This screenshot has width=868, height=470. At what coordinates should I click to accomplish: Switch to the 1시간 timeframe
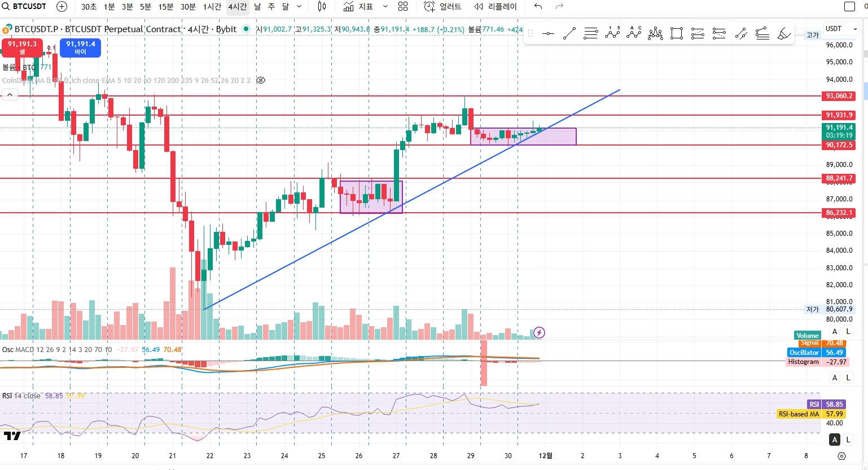[x=212, y=7]
